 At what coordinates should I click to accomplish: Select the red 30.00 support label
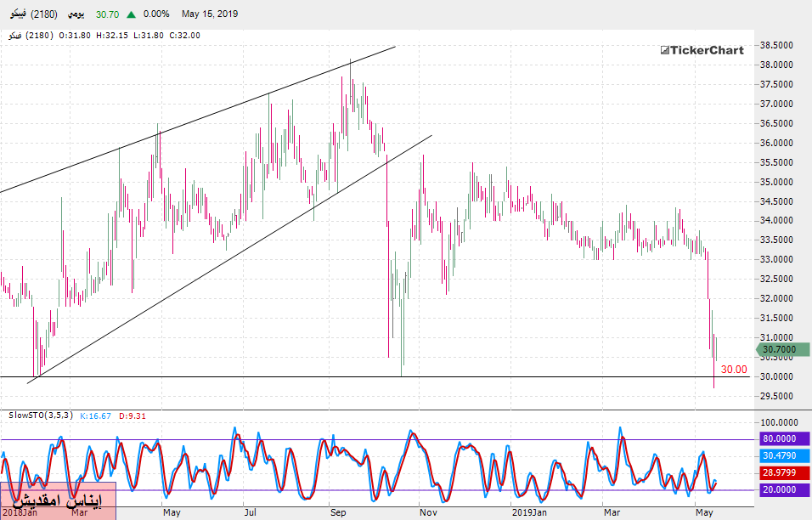pos(734,370)
